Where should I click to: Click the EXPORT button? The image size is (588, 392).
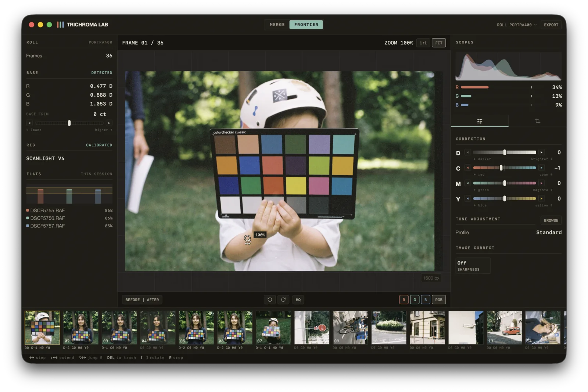click(551, 25)
